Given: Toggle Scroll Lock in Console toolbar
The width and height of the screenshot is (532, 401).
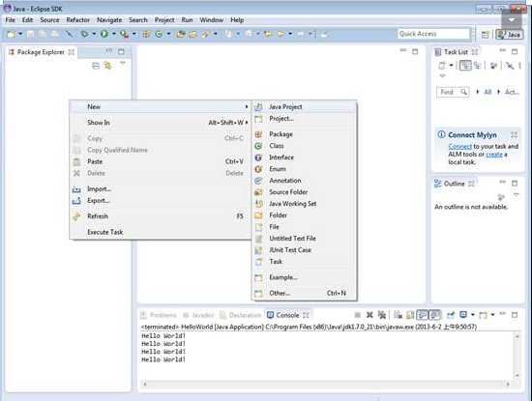Looking at the screenshot, I should click(x=410, y=315).
